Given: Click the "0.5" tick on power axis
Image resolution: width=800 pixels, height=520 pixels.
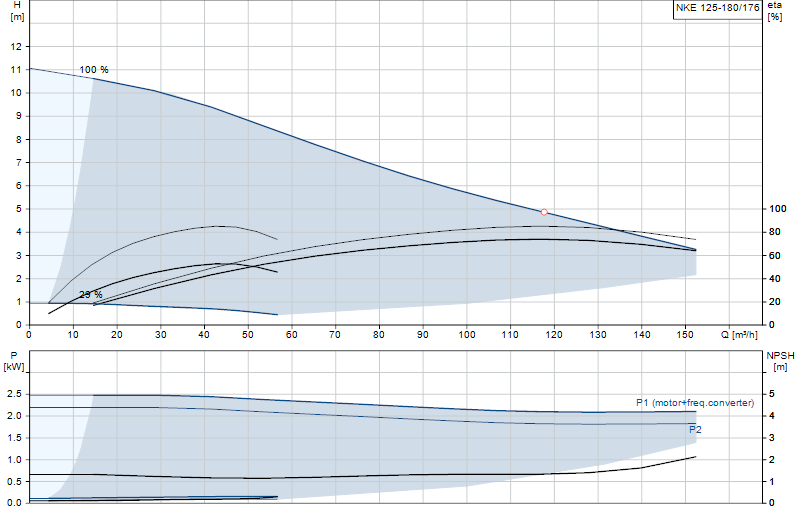Looking at the screenshot, I should tap(14, 481).
